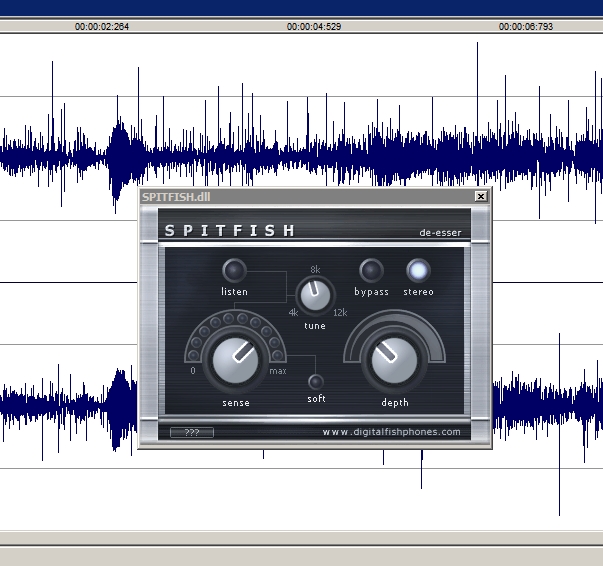Click the tune frequency knob
This screenshot has width=603, height=566.
315,295
